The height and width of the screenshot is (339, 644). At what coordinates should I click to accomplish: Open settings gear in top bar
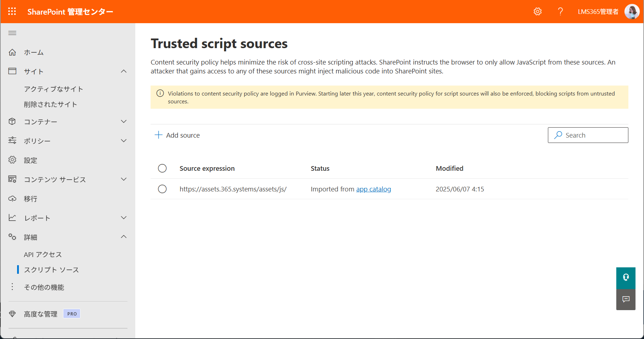[538, 11]
